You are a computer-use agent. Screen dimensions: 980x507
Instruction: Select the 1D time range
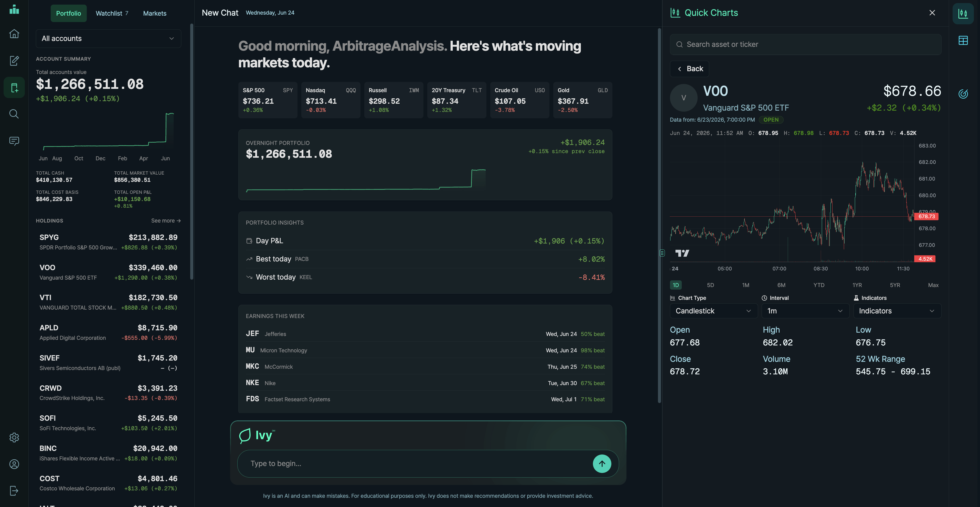pos(676,285)
